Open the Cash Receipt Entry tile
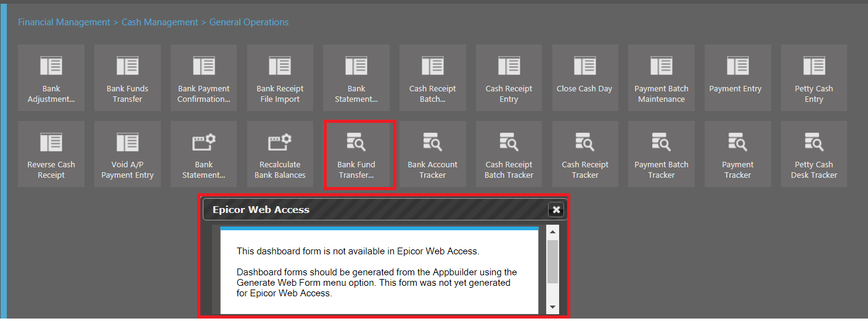The width and height of the screenshot is (868, 321). 509,78
